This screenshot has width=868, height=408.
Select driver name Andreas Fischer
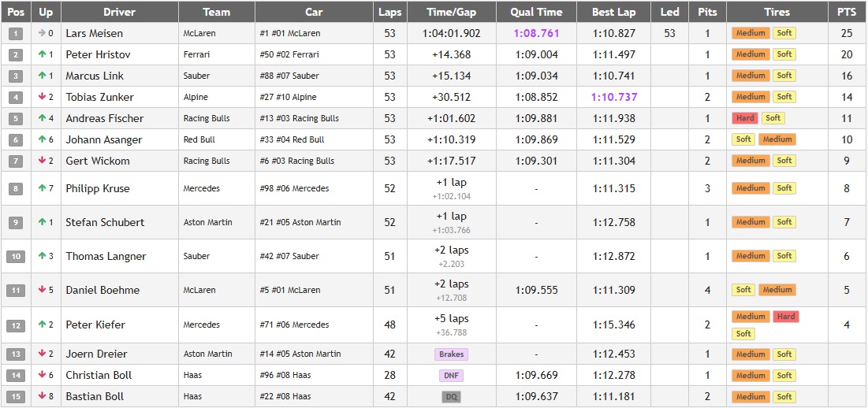[105, 118]
